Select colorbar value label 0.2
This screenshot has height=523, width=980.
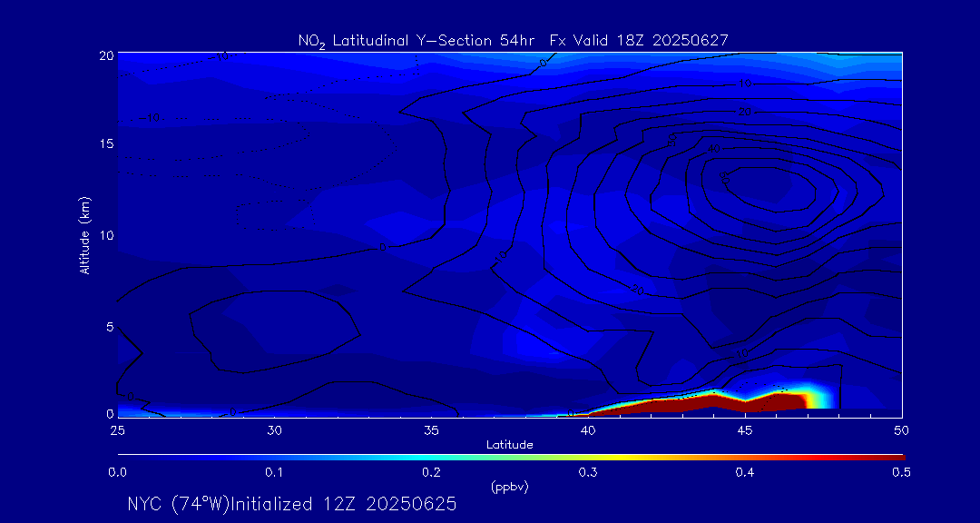431,472
